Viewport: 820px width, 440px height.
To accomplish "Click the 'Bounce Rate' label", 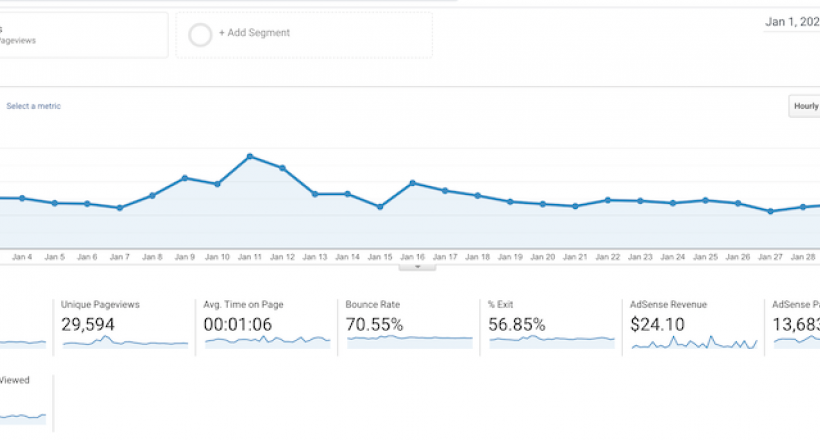I will [372, 304].
